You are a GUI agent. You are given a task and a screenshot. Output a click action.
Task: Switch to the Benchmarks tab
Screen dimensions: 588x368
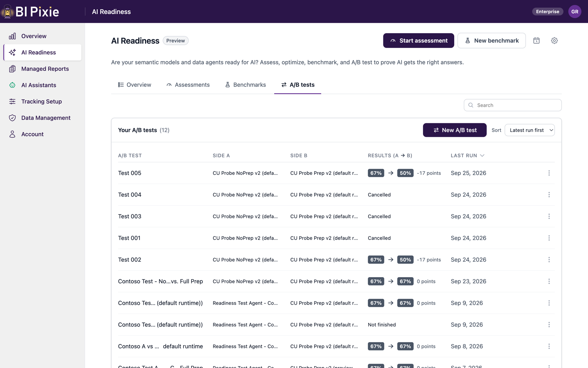point(245,85)
